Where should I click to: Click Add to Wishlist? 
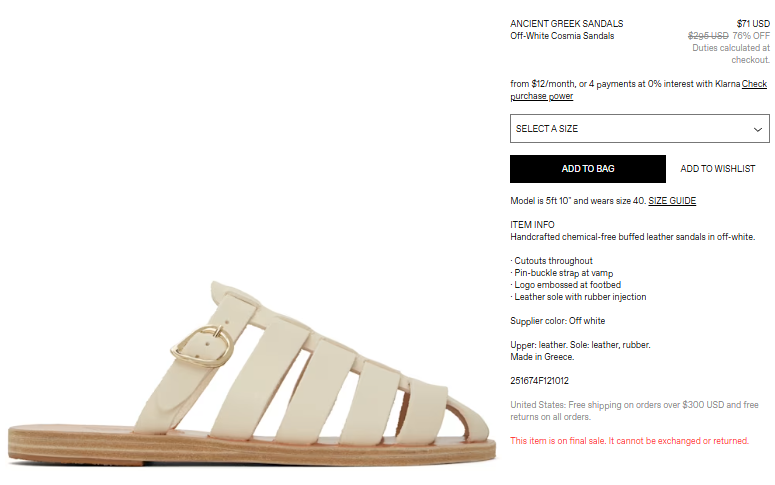(718, 169)
